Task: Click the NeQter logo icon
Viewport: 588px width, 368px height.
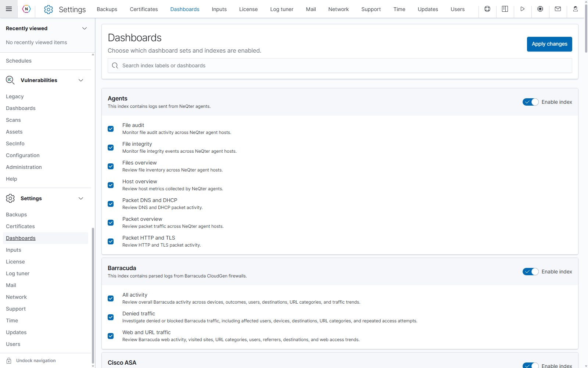Action: (26, 9)
